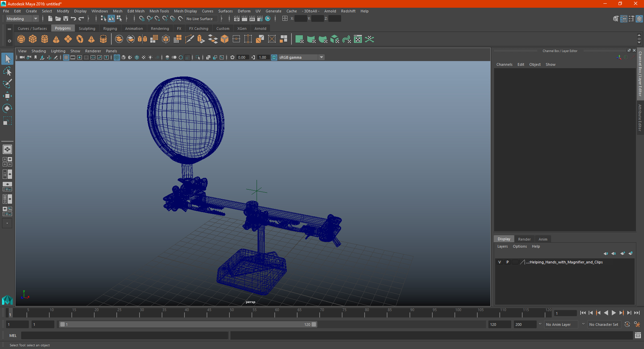Click the Open Scene folder icon
Screen dimensions: 644x349
click(58, 19)
